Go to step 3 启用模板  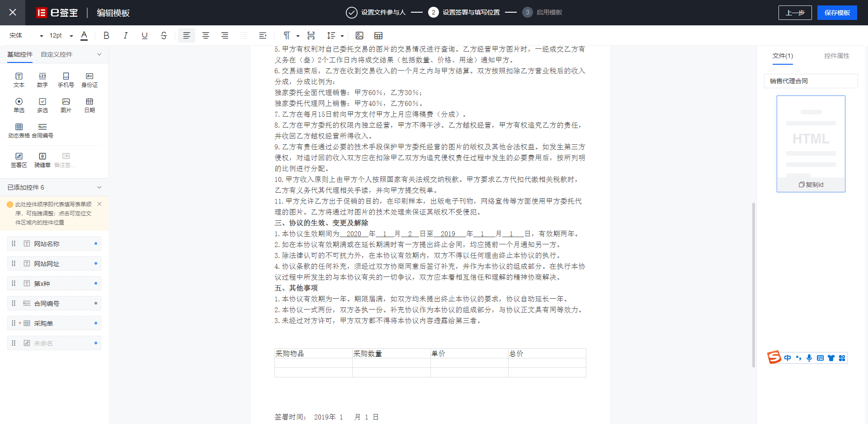pos(542,13)
